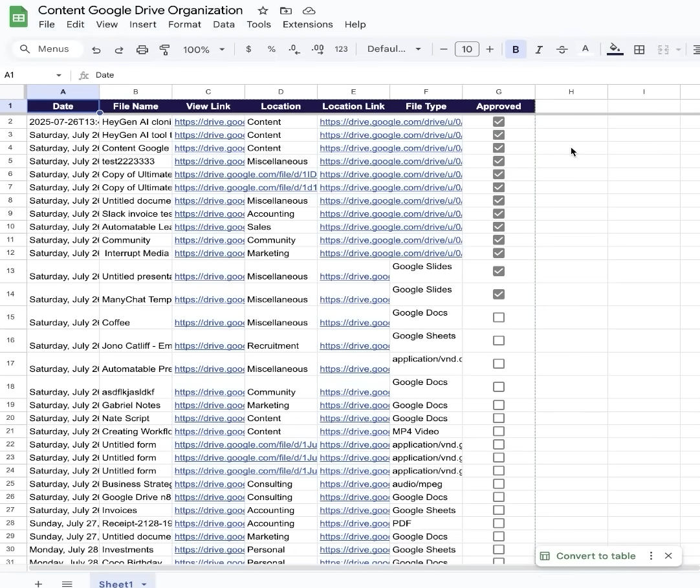Open the Format menu
This screenshot has height=588, width=700.
point(184,25)
